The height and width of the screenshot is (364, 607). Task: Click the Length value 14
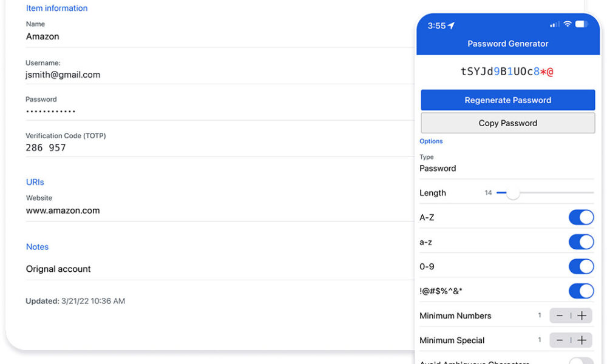coord(488,193)
